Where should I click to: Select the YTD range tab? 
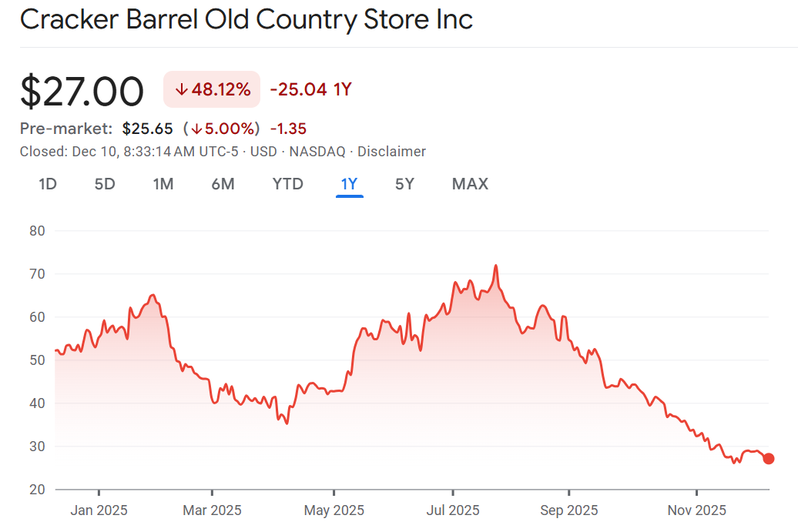(287, 184)
